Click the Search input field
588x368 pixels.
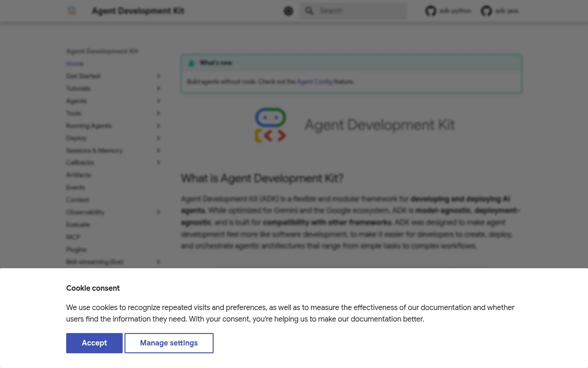click(x=358, y=11)
